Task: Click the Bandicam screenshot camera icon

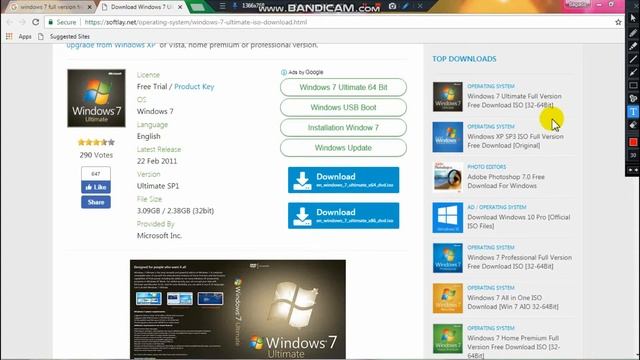Action: pyautogui.click(x=392, y=6)
